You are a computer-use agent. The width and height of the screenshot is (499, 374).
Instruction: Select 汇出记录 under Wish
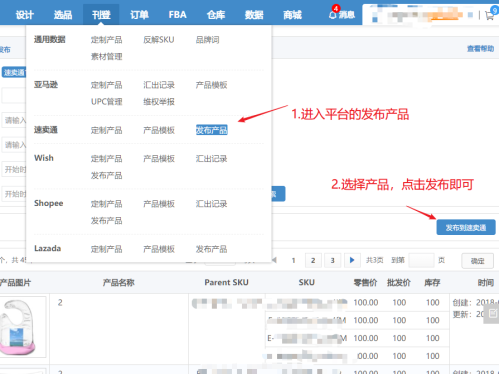click(x=211, y=159)
